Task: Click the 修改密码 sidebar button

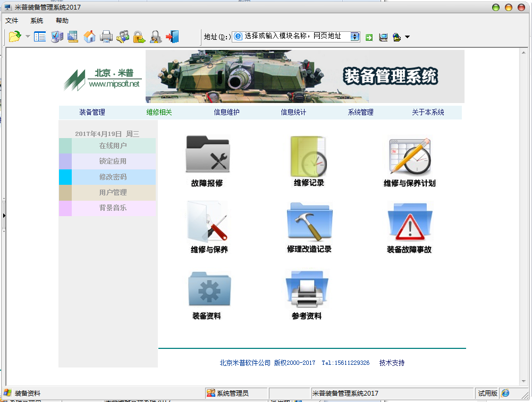Action: tap(107, 177)
